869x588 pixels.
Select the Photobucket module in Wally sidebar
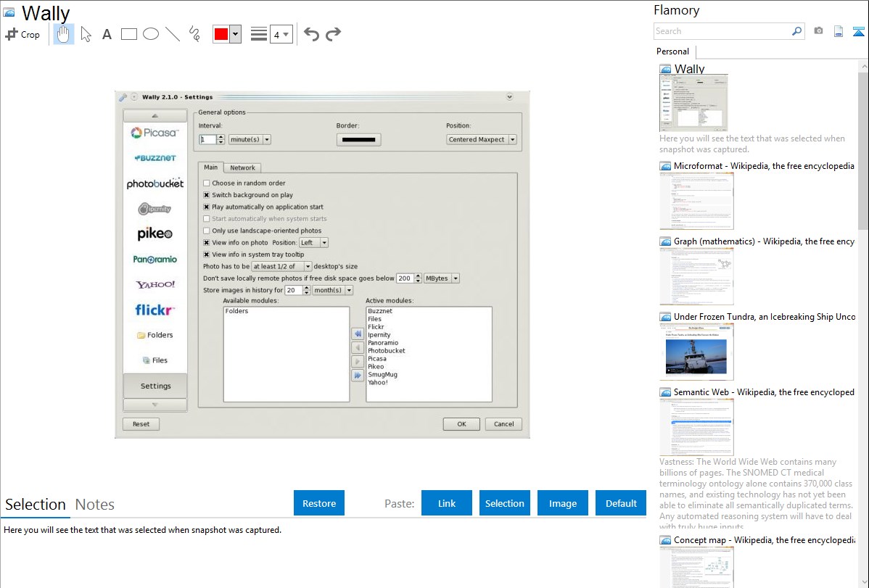pos(155,183)
